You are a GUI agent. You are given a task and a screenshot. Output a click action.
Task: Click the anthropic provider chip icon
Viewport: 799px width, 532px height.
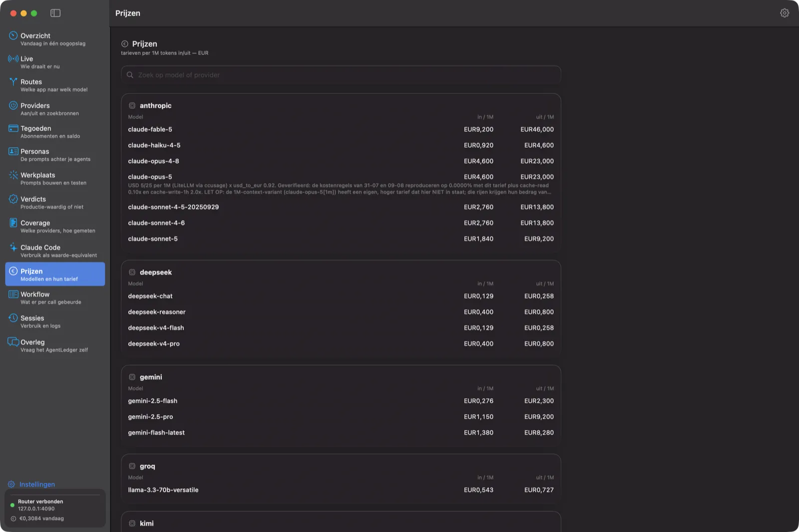coord(132,105)
